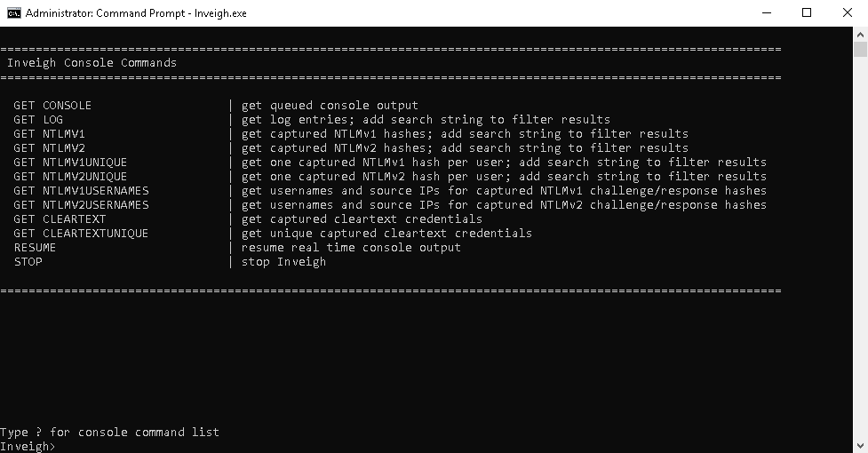Click the 'RESUME' command text

pos(35,248)
